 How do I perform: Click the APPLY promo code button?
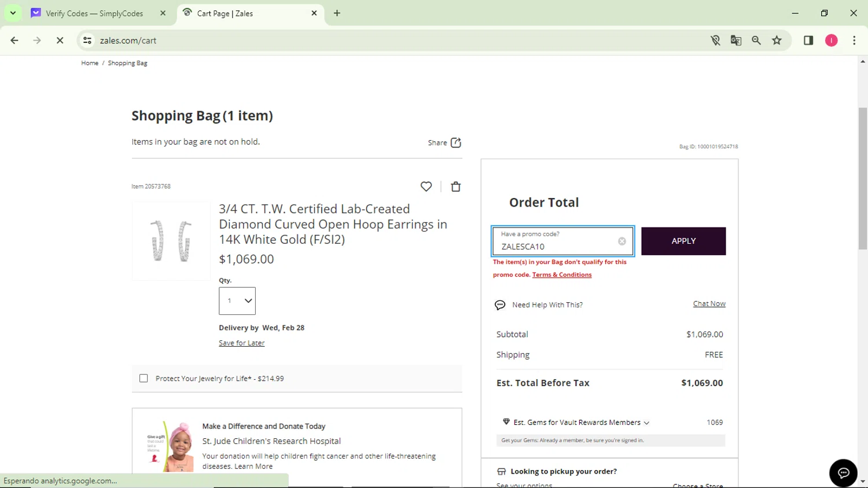click(683, 241)
